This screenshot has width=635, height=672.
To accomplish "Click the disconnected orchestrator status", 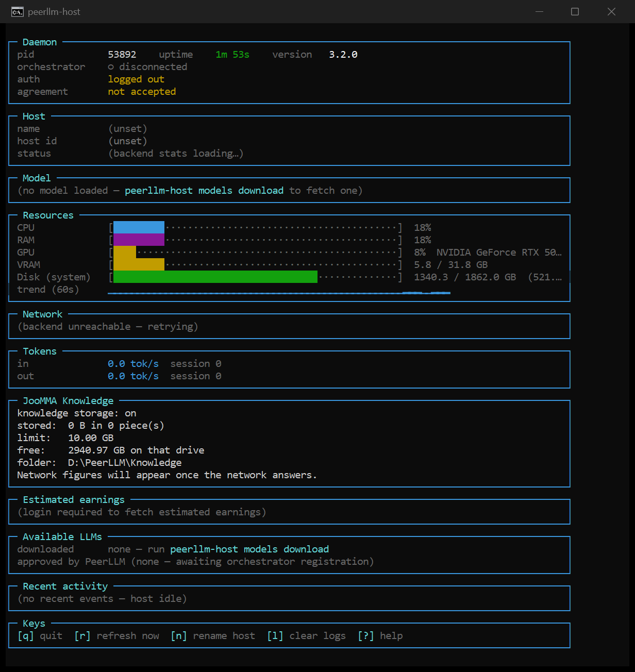I will coord(147,67).
